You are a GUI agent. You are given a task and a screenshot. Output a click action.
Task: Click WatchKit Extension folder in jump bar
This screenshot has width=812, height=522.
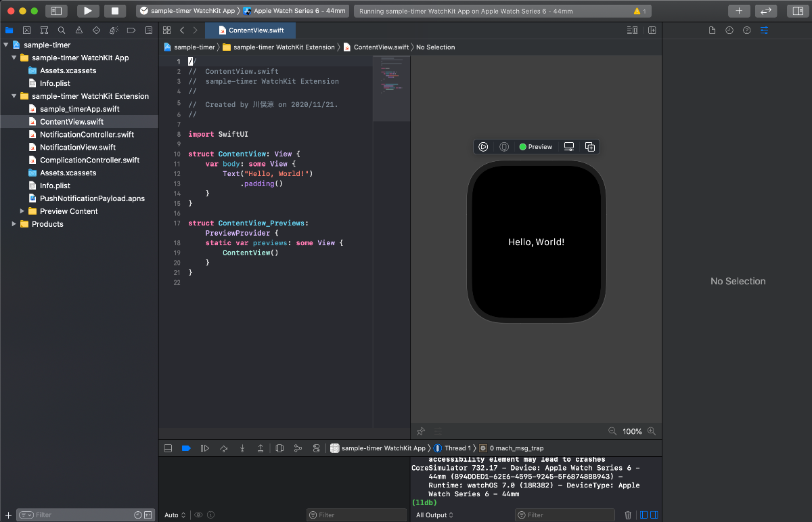coord(279,47)
